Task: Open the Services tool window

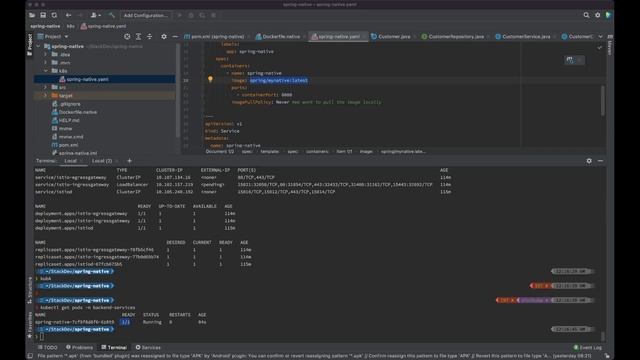Action: [x=148, y=347]
